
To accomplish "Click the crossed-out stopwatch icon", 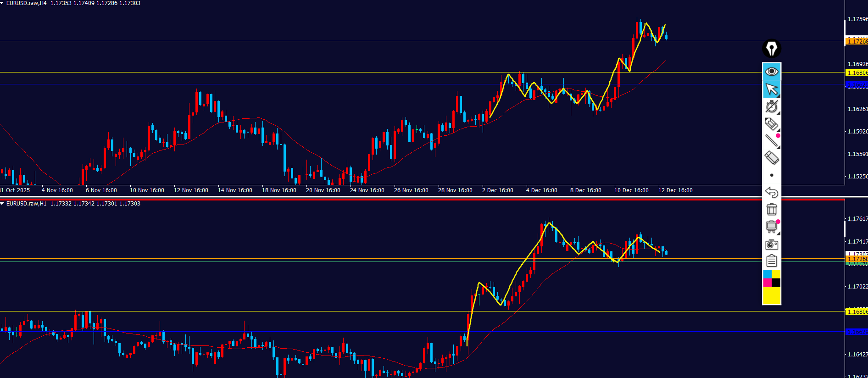I will [772, 106].
